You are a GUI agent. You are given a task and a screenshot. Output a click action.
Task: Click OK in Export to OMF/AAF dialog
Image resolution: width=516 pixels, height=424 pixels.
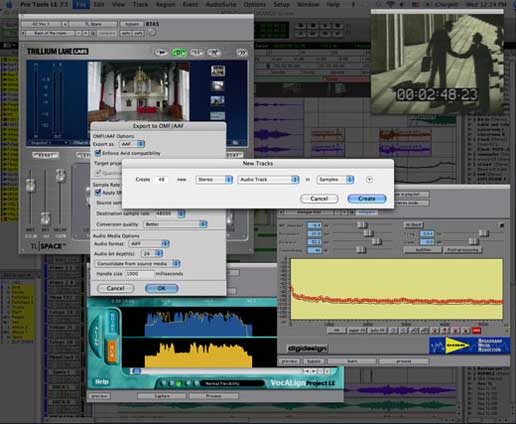tap(162, 288)
